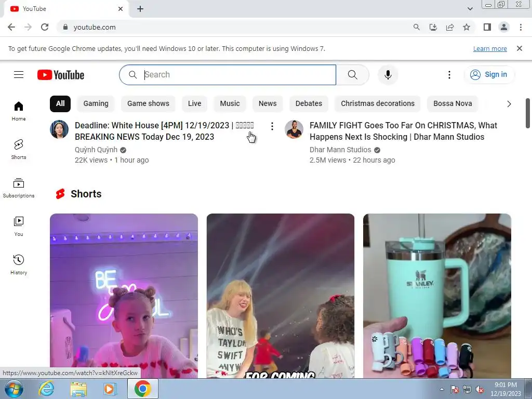Select the News filter chip
Screen dimensions: 532x399
268,104
